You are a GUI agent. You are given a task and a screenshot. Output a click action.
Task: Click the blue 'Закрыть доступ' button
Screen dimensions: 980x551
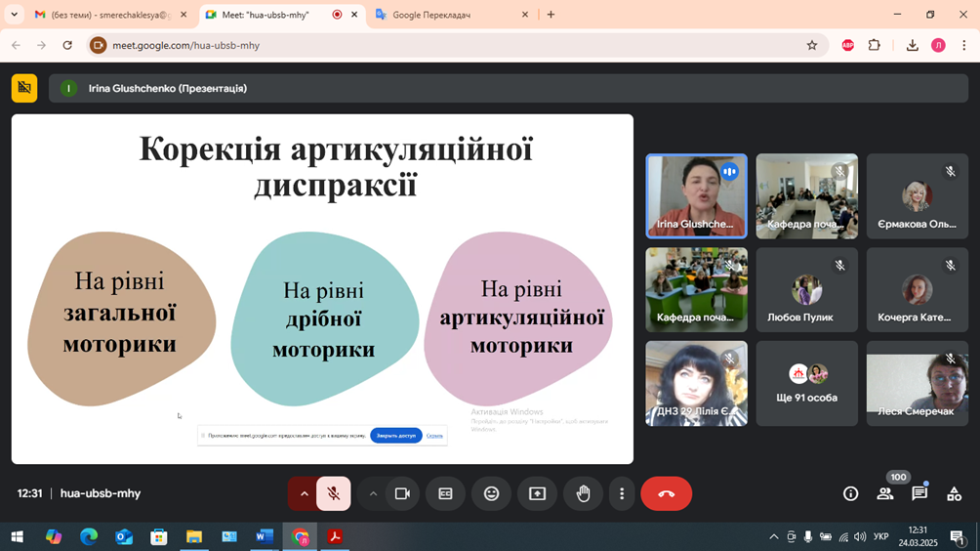[395, 436]
